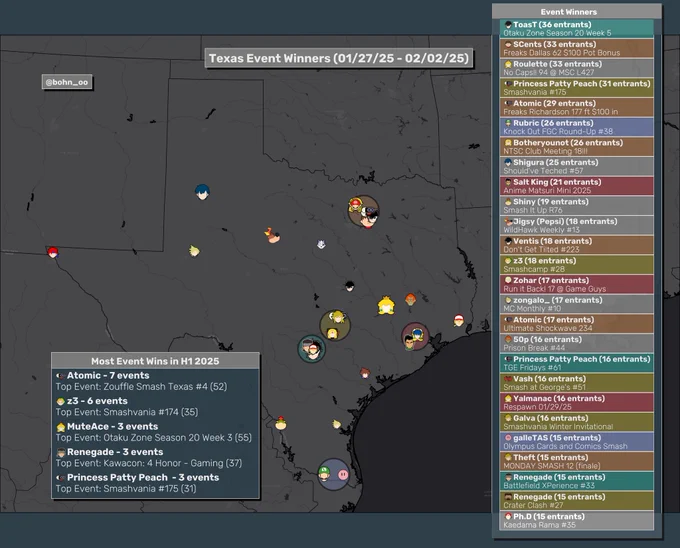Select the Ventis (18 entrants) row
680x548 pixels.
[x=577, y=245]
